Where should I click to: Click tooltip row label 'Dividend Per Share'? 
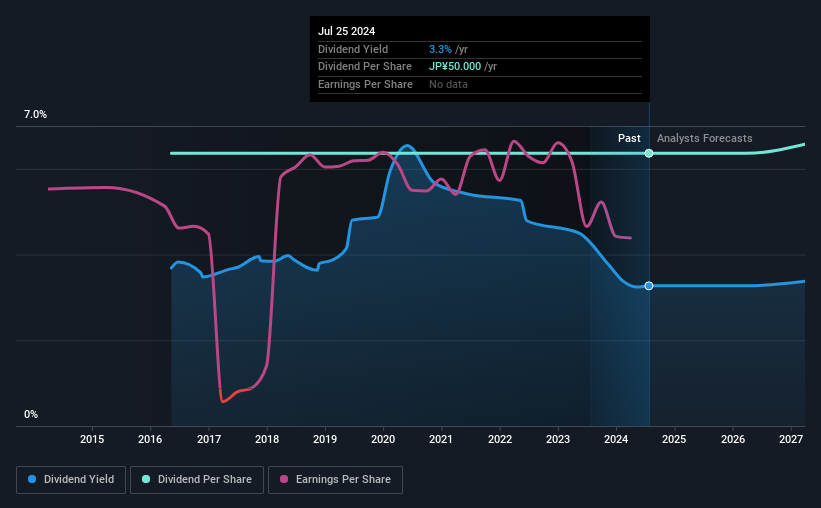[364, 67]
